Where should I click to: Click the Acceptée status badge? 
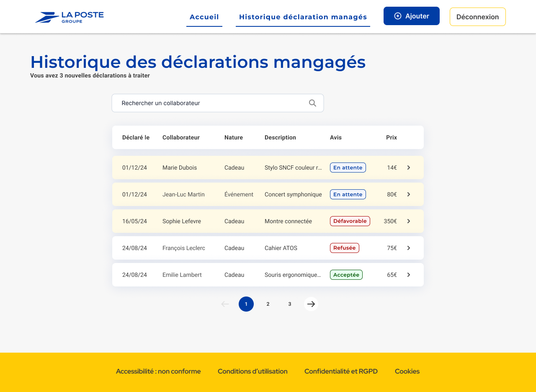pyautogui.click(x=346, y=275)
